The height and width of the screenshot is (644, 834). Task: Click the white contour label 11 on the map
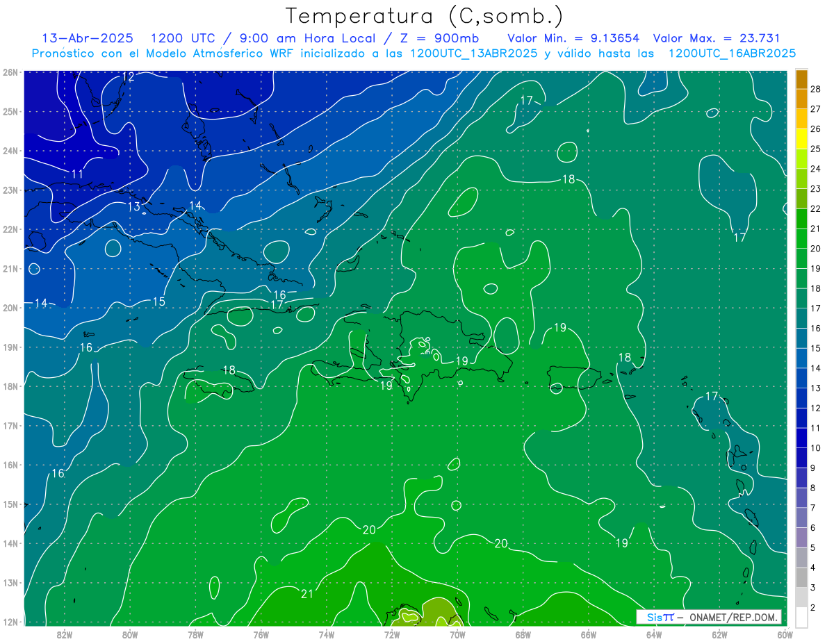pos(77,174)
